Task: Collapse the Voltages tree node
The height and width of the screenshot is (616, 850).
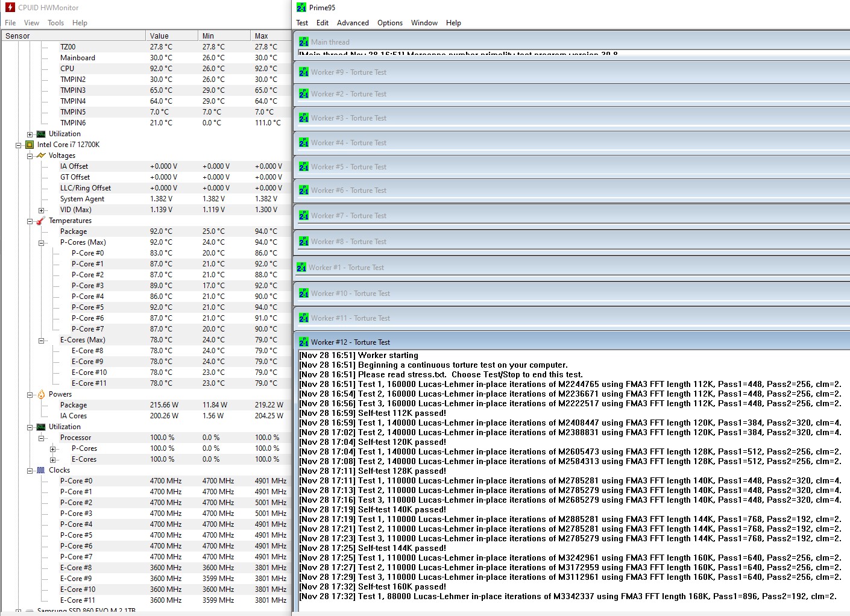Action: pyautogui.click(x=30, y=156)
